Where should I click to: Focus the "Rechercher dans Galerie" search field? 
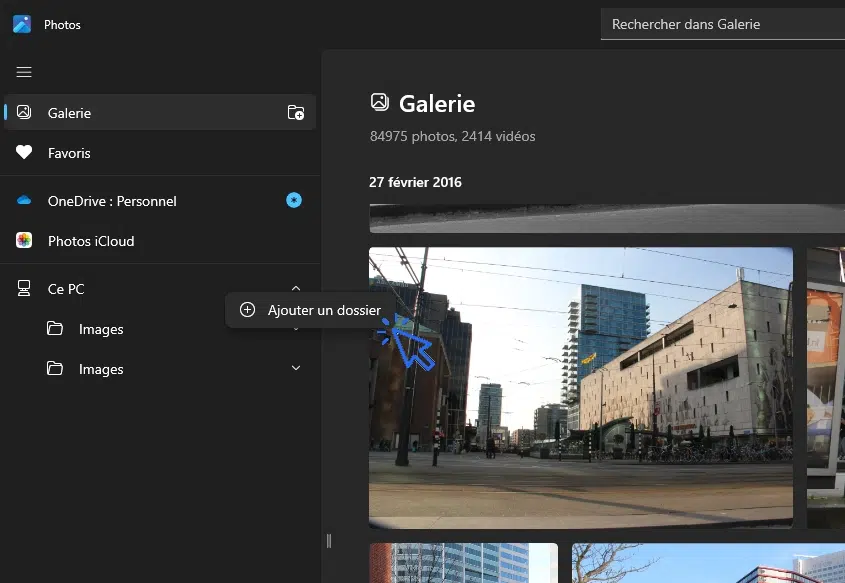pos(720,24)
